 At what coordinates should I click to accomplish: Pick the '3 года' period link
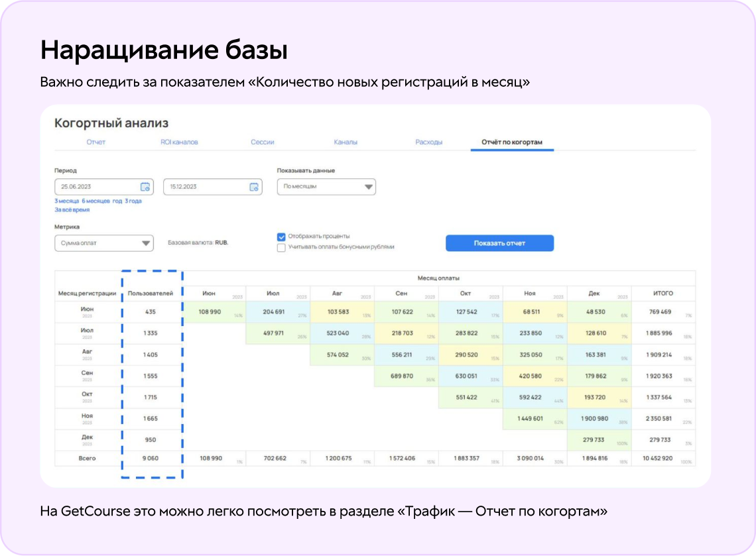click(133, 201)
